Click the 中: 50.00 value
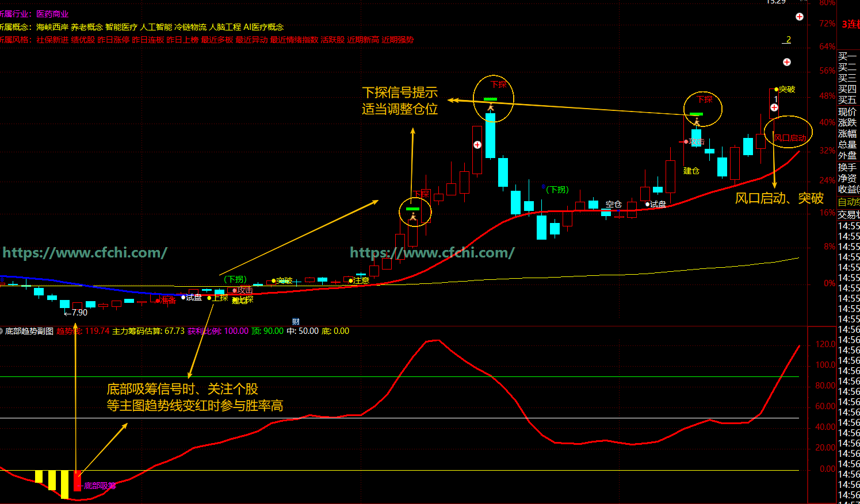This screenshot has height=504, width=860. (303, 331)
